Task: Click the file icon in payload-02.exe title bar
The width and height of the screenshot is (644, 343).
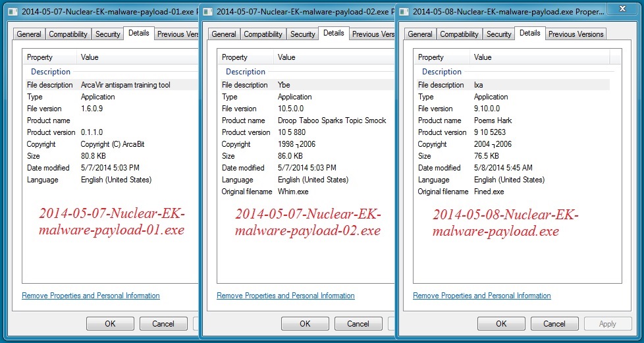Action: point(208,12)
